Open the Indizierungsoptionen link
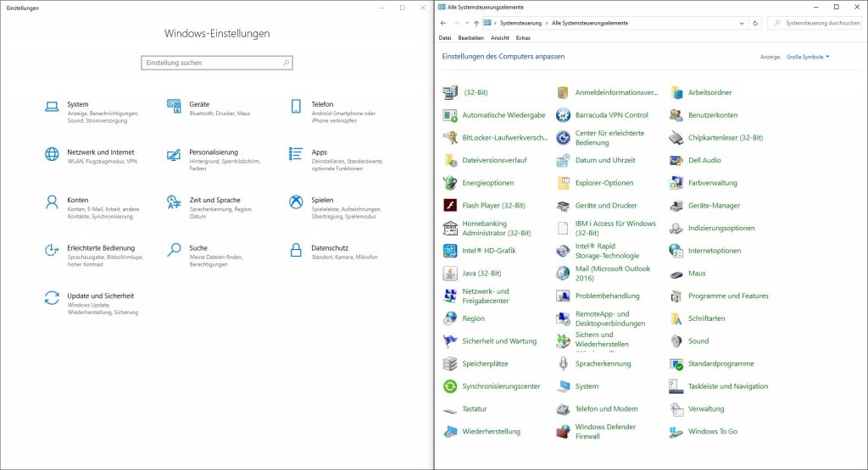Image resolution: width=868 pixels, height=470 pixels. (721, 228)
